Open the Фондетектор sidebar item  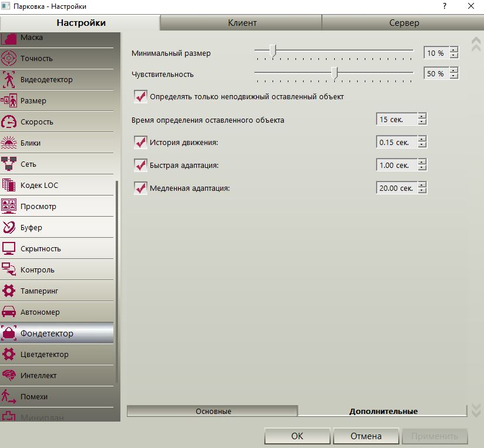[57, 334]
